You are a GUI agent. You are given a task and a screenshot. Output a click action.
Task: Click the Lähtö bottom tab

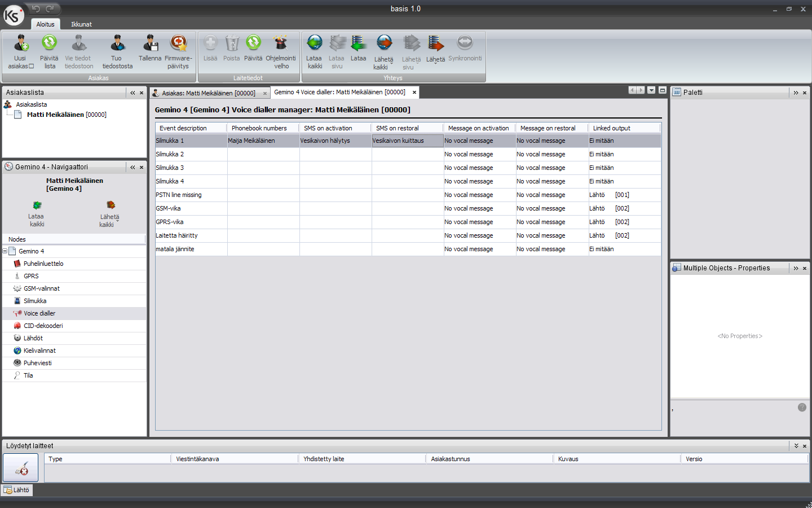17,490
